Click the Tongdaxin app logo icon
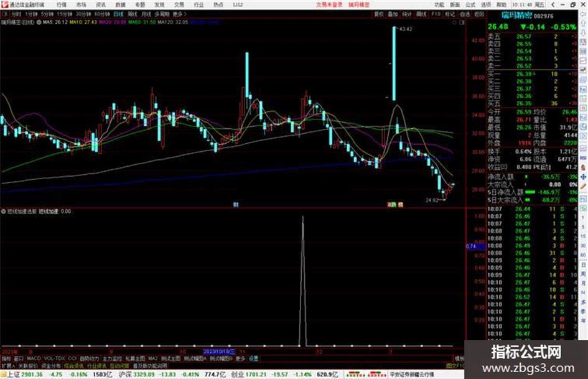This screenshot has width=588, height=379. coord(4,4)
